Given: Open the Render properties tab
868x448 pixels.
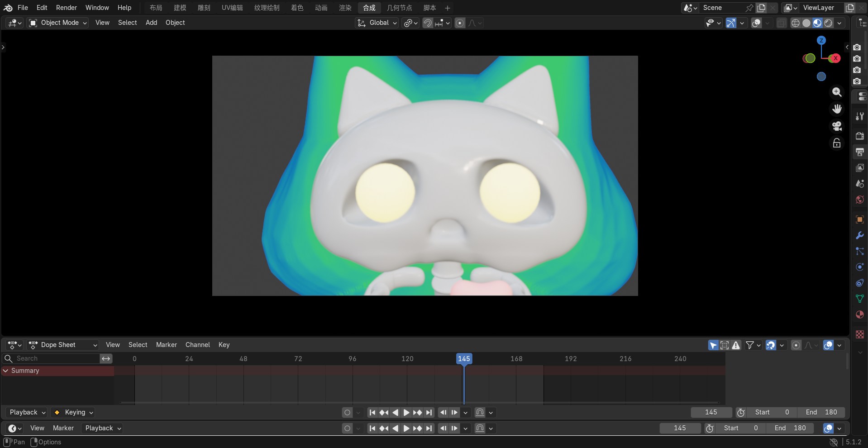Looking at the screenshot, I should [x=860, y=136].
